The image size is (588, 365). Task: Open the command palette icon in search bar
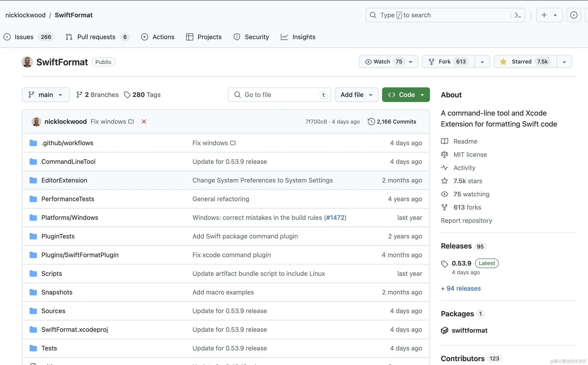pos(517,15)
